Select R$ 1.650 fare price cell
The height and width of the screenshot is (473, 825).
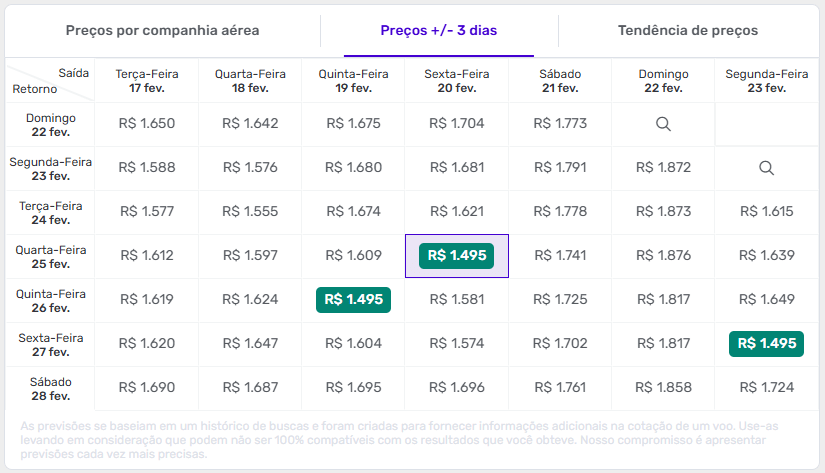pos(147,124)
